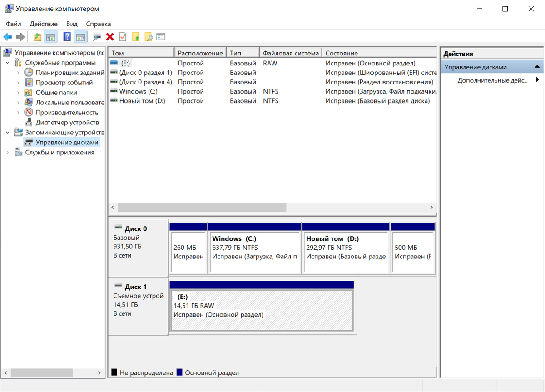Click the 260 МБ partition on Диск 0
Screen dimensions: 545x392
point(188,248)
